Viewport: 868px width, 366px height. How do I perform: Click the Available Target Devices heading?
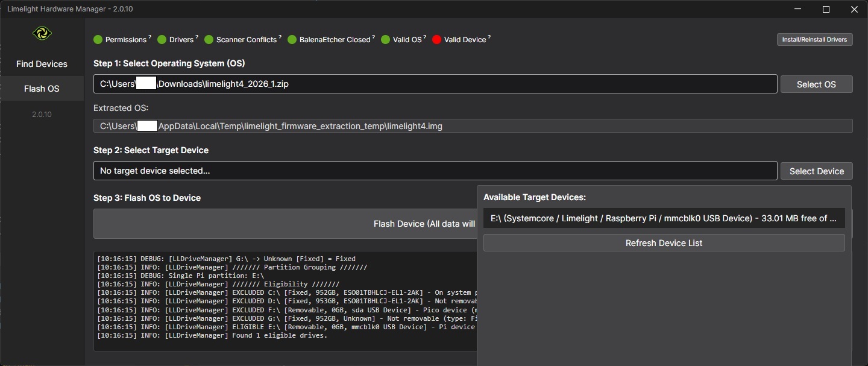point(535,197)
